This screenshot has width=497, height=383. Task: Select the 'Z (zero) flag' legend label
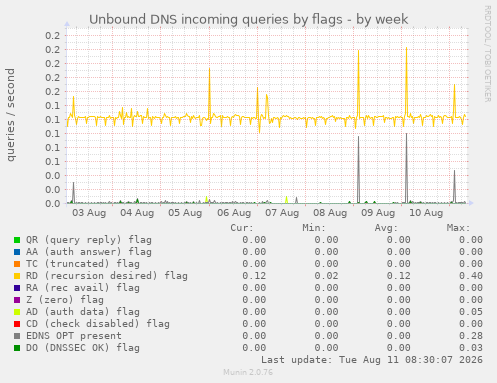tap(65, 300)
